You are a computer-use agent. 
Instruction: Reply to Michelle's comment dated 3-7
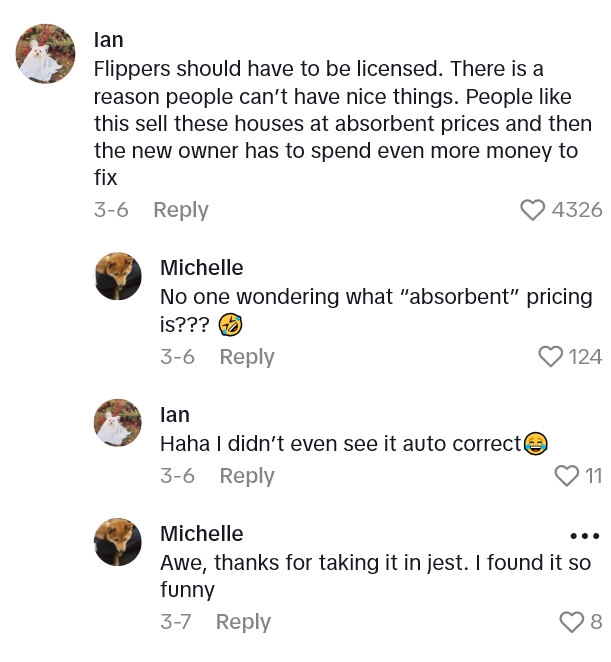pos(243,622)
